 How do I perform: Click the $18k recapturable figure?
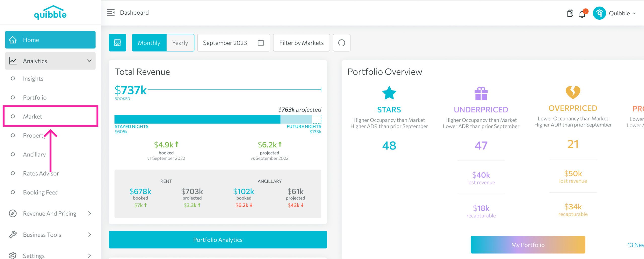click(481, 208)
